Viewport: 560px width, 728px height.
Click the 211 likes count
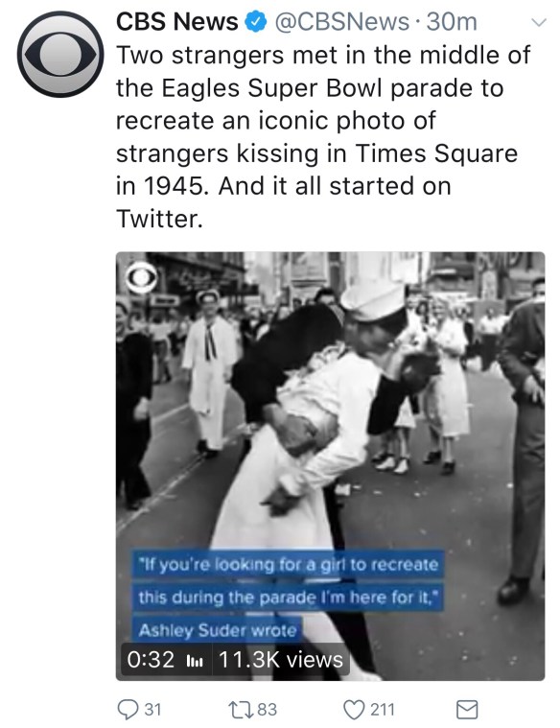pos(383,710)
